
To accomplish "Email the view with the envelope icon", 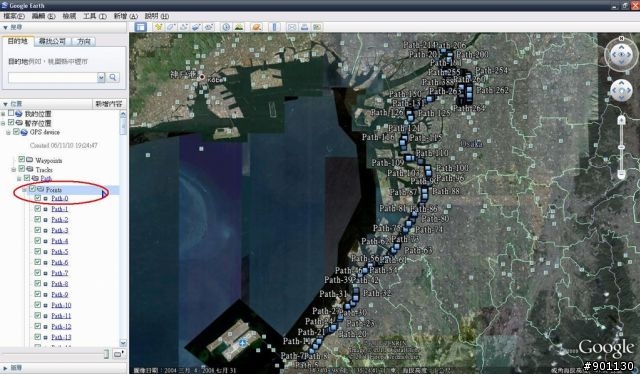I will (292, 27).
